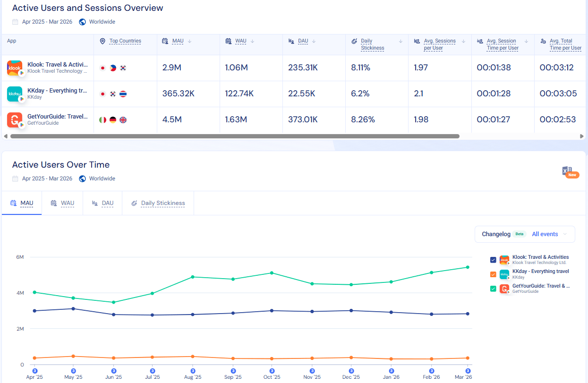Click the Italy flag in GetYourGuide row
Viewport: 588px width, 383px height.
coord(102,120)
